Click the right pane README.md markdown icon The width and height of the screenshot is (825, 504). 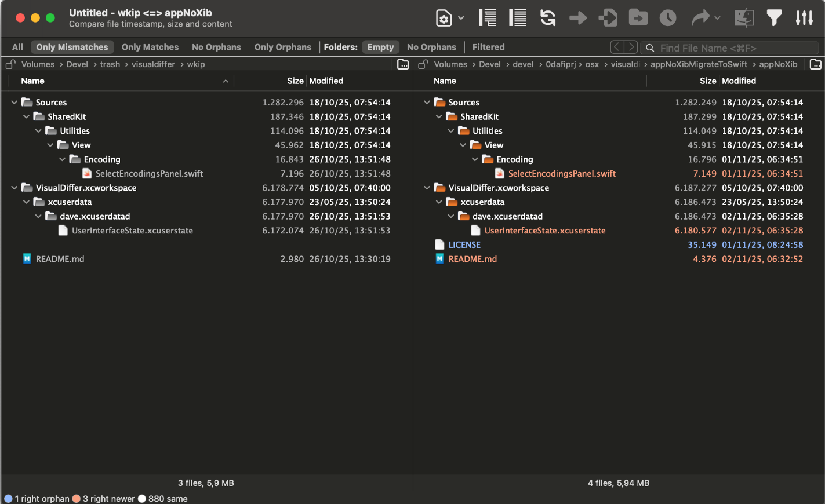pos(439,259)
